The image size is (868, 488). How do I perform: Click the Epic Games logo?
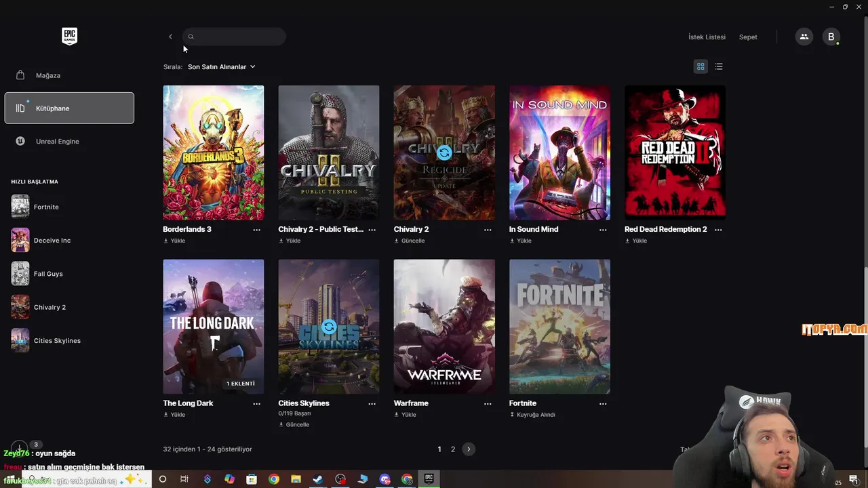point(69,37)
